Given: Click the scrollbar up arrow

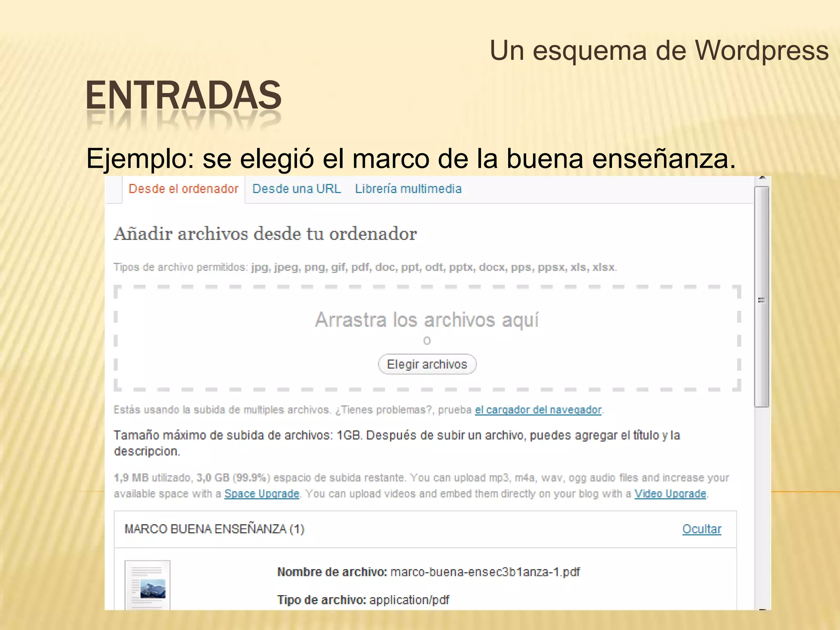Looking at the screenshot, I should [x=762, y=179].
